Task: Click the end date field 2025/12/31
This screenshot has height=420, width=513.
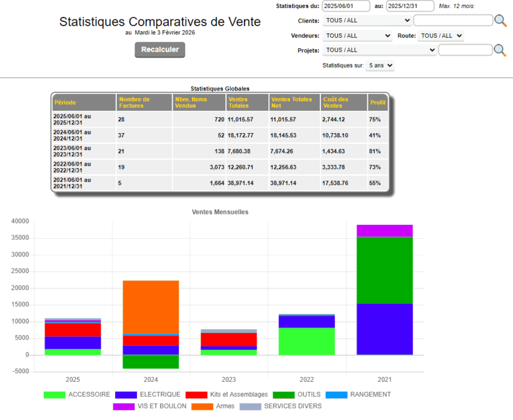Action: [x=410, y=6]
